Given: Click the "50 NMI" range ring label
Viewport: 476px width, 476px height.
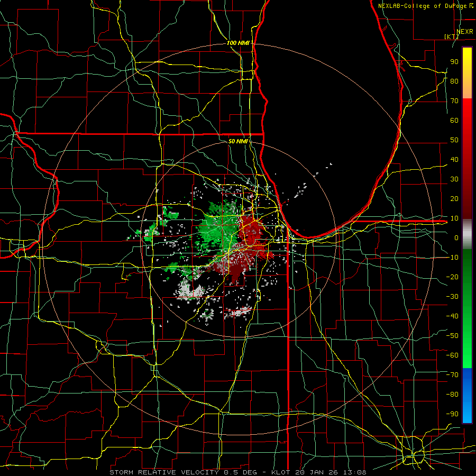Looking at the screenshot, I should click(x=238, y=141).
